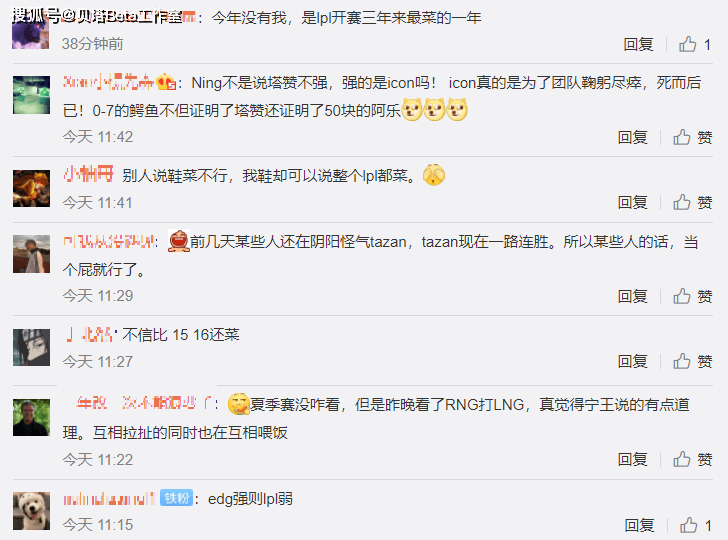728x540 pixels.
Task: Reply to the 11:41 comment
Action: (632, 202)
